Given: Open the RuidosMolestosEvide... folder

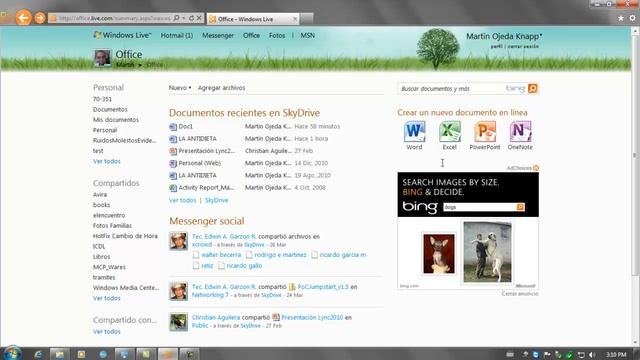Looking at the screenshot, I should 124,140.
